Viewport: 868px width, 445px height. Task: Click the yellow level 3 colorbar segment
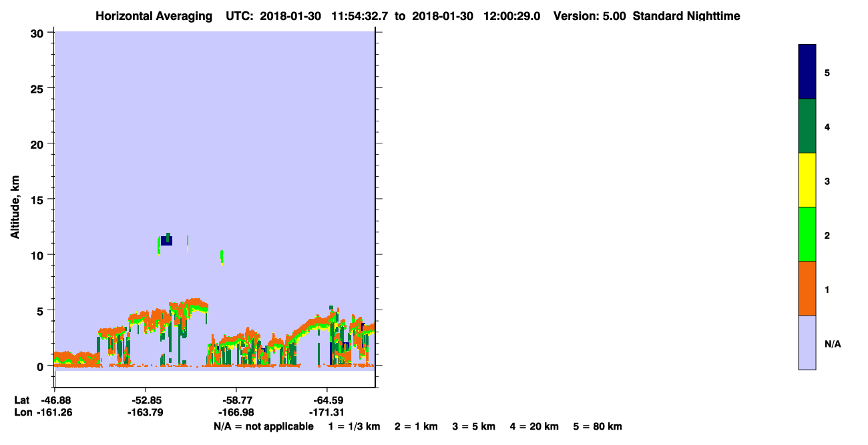807,180
